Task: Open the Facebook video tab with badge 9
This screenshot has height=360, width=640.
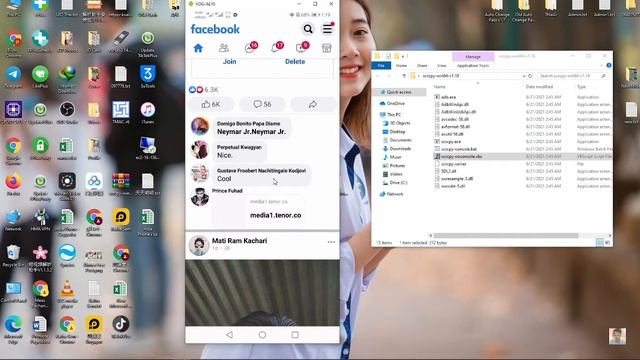Action: pyautogui.click(x=302, y=48)
